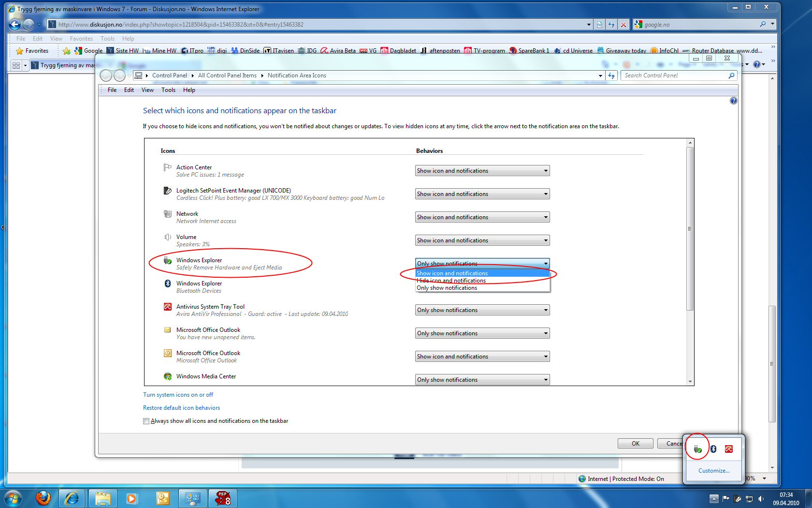Click Turn system icons on or off
The width and height of the screenshot is (812, 508).
pyautogui.click(x=178, y=395)
